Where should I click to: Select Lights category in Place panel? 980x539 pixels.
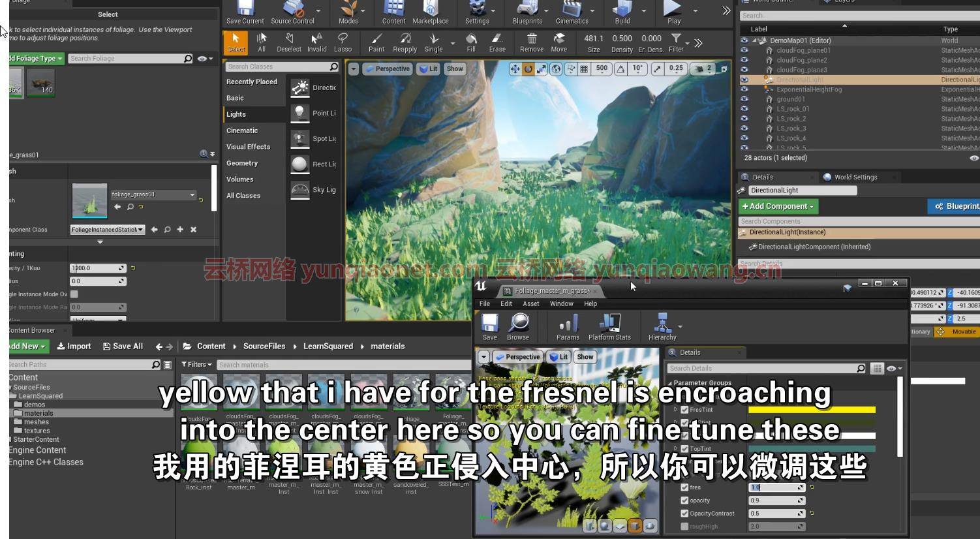(x=254, y=114)
